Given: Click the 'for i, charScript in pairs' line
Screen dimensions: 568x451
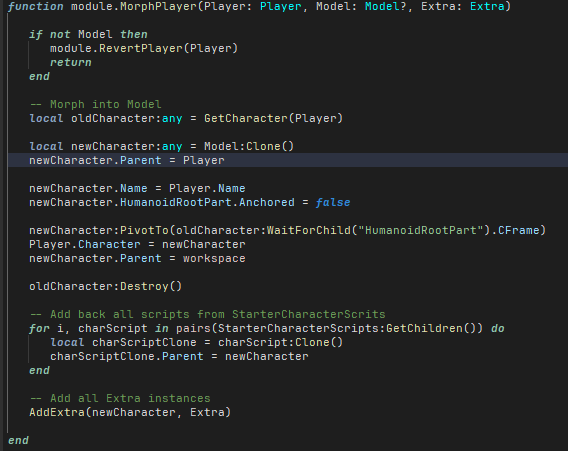Looking at the screenshot, I should (x=267, y=329).
